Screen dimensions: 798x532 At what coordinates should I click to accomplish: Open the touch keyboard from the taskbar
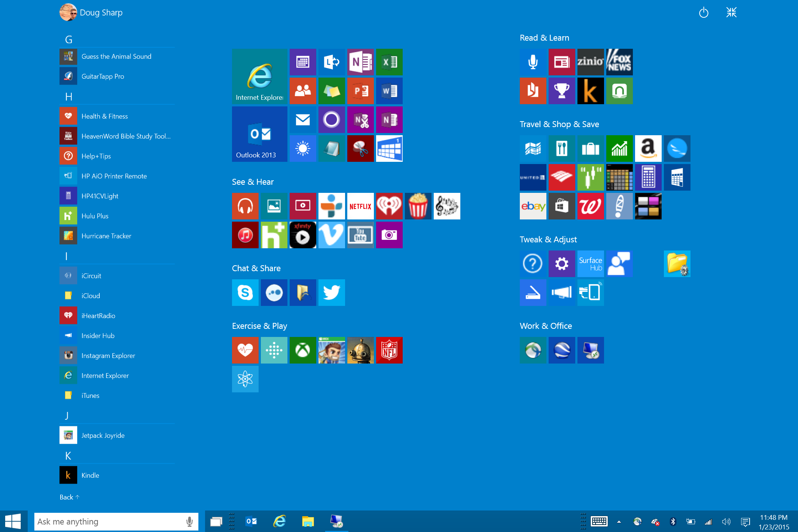[599, 522]
